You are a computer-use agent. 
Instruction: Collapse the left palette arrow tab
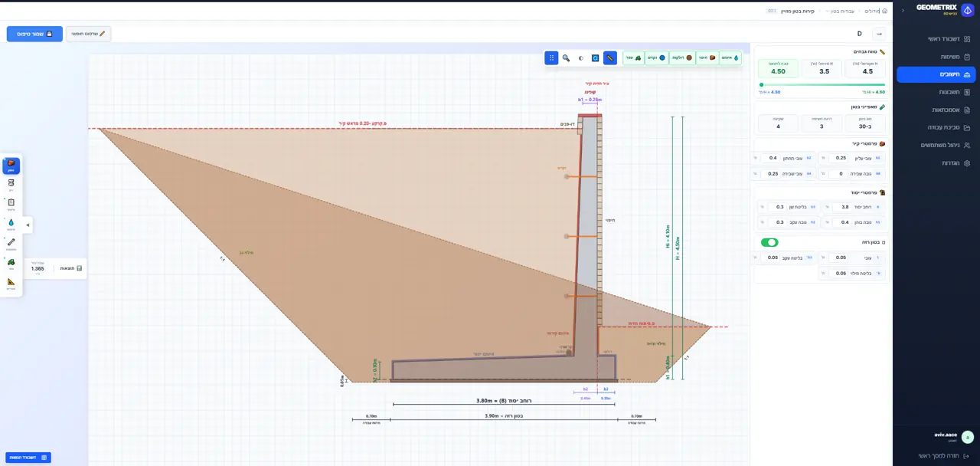point(28,225)
